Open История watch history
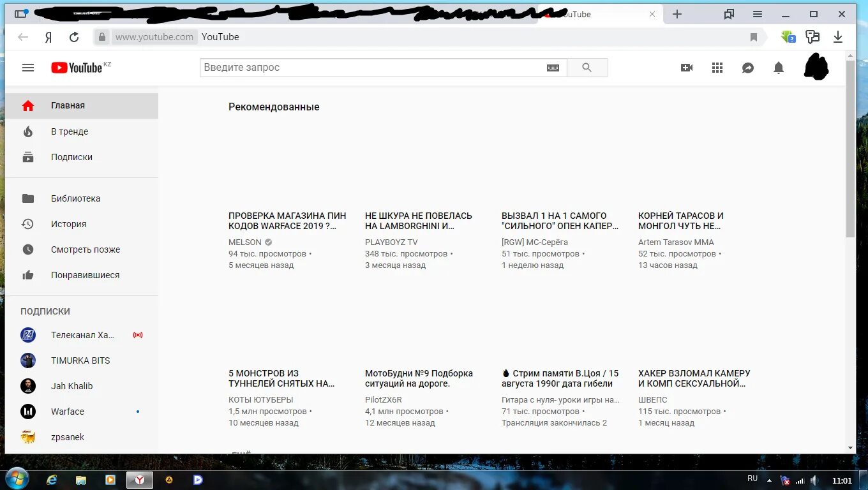This screenshot has width=868, height=490. coord(82,224)
